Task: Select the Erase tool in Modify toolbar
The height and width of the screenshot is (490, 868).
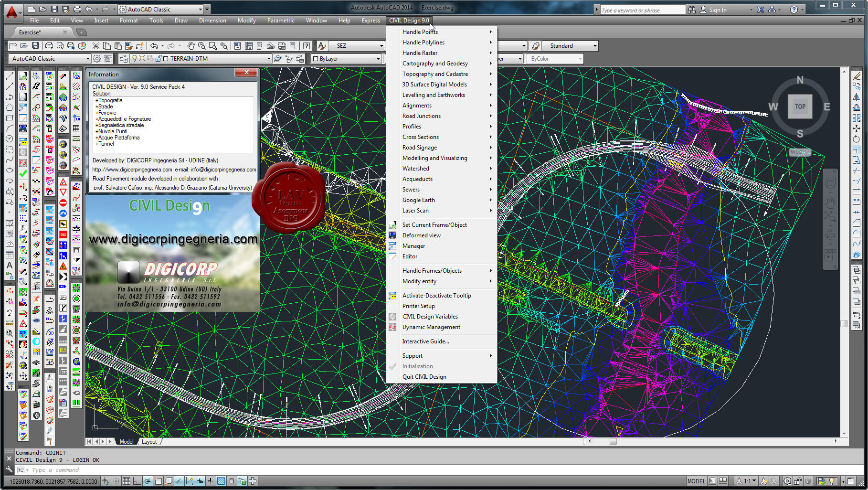Action: pos(857,76)
